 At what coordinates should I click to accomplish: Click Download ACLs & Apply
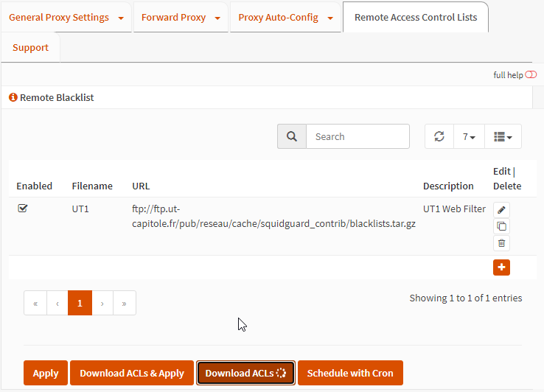point(132,373)
